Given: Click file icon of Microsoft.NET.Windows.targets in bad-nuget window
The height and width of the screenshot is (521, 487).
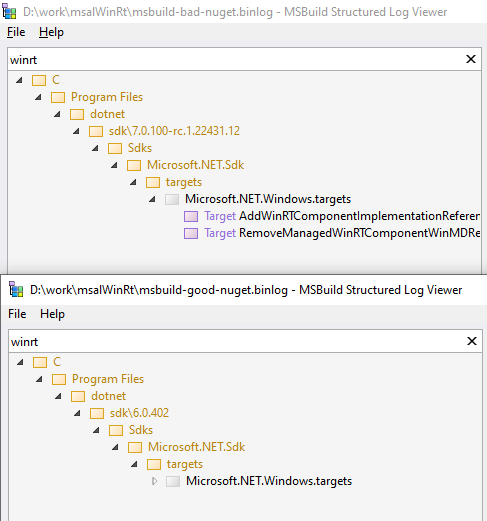Looking at the screenshot, I should coord(172,199).
